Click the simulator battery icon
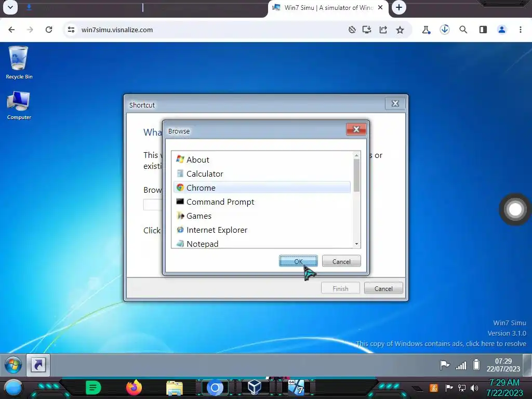Screen dimensions: 532x399 476,365
